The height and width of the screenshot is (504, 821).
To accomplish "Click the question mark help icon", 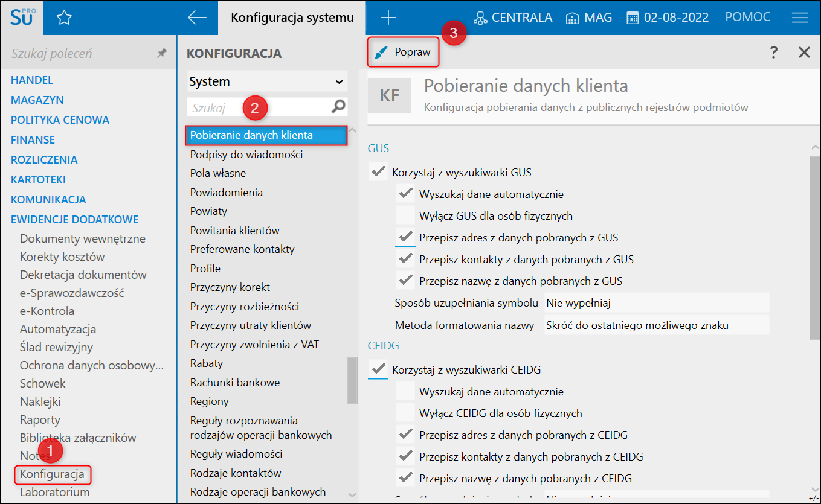I will 773,53.
